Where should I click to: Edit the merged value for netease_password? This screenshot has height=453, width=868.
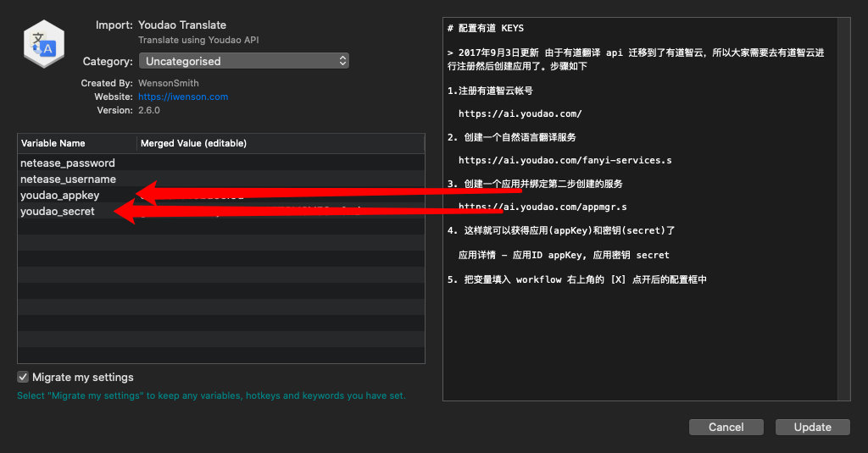point(281,163)
